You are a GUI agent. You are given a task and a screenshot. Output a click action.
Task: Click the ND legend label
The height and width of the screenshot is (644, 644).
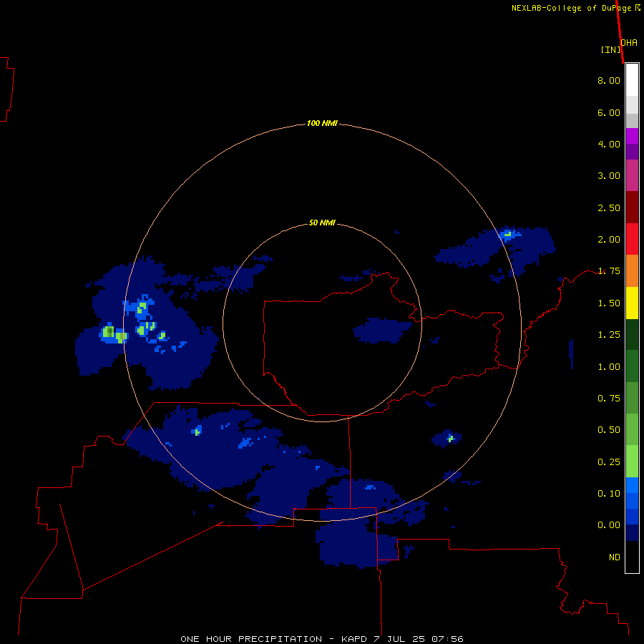point(615,557)
